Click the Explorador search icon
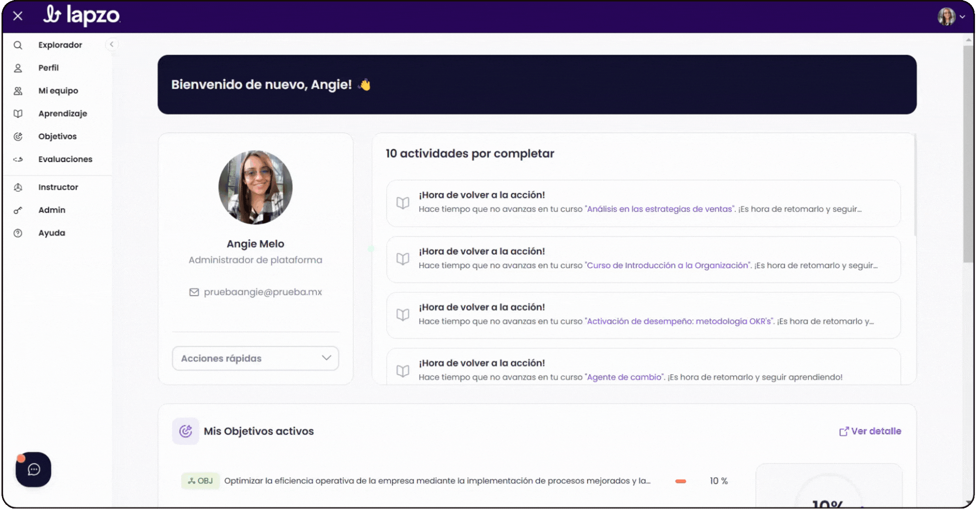 [x=18, y=45]
